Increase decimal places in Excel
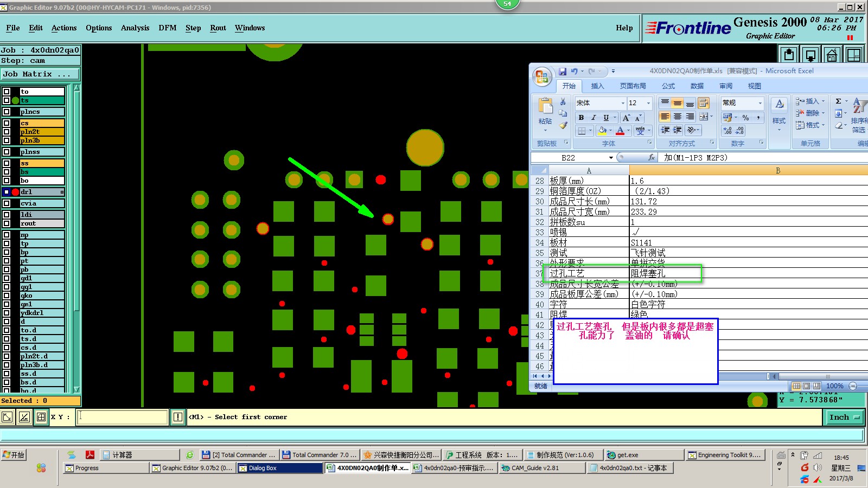Viewport: 868px width, 488px height. [x=727, y=131]
